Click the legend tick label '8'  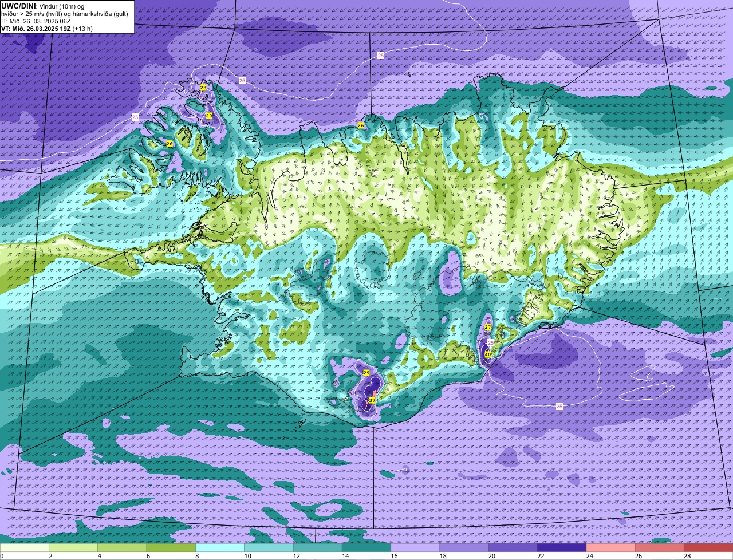pyautogui.click(x=197, y=555)
